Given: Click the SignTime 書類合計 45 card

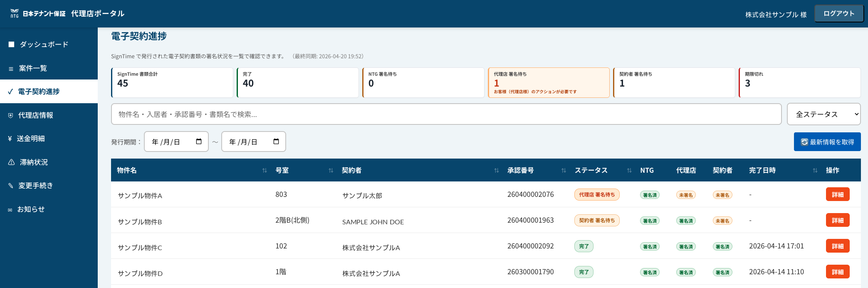Looking at the screenshot, I should (172, 82).
